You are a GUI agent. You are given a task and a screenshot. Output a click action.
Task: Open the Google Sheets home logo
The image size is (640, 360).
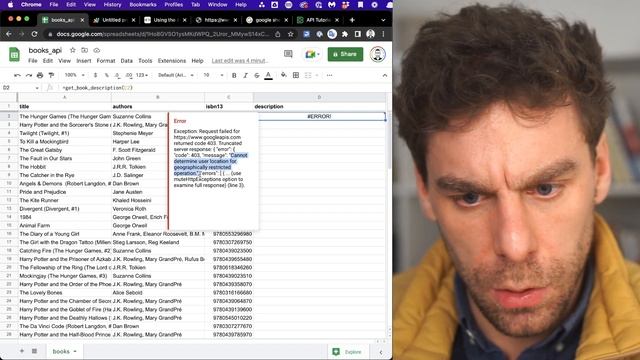[x=15, y=55]
